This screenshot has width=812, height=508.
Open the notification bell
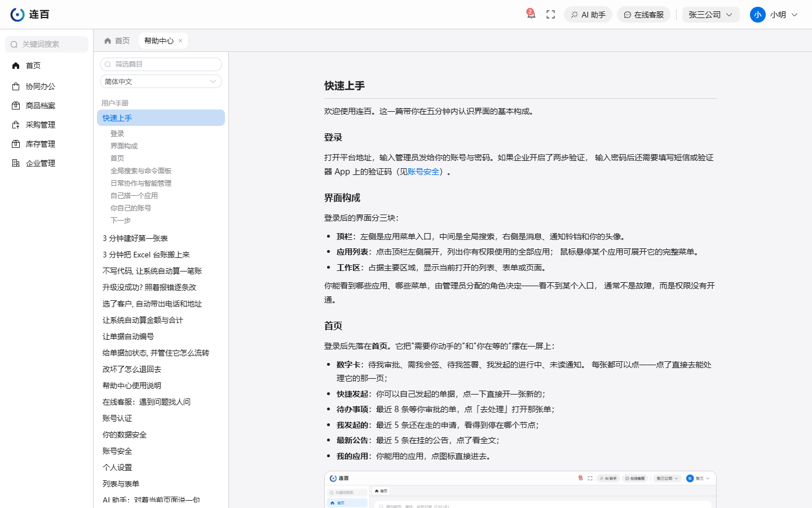point(531,15)
